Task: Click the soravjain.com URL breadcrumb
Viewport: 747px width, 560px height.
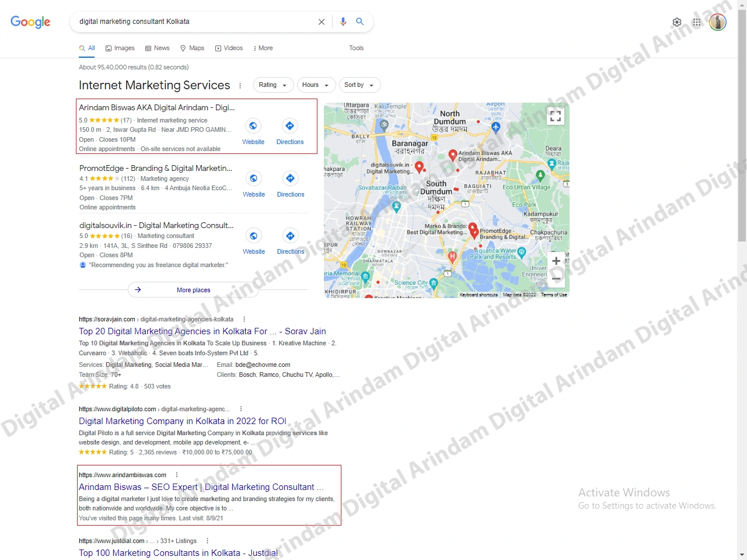Action: [156, 319]
